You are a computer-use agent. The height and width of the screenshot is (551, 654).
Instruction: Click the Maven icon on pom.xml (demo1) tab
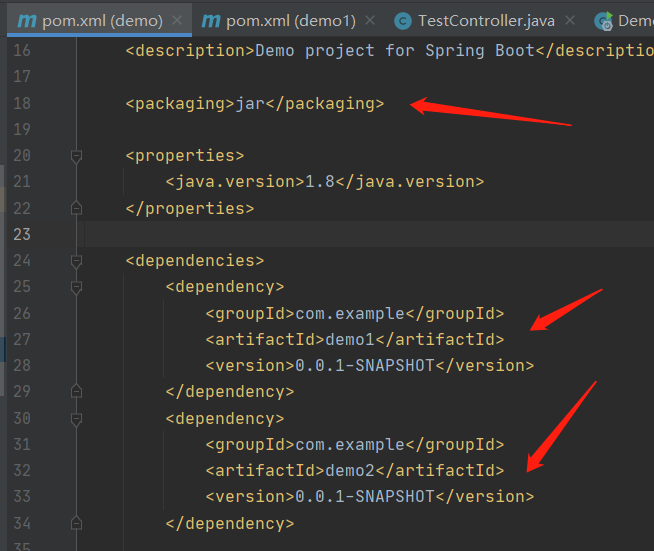(x=211, y=21)
